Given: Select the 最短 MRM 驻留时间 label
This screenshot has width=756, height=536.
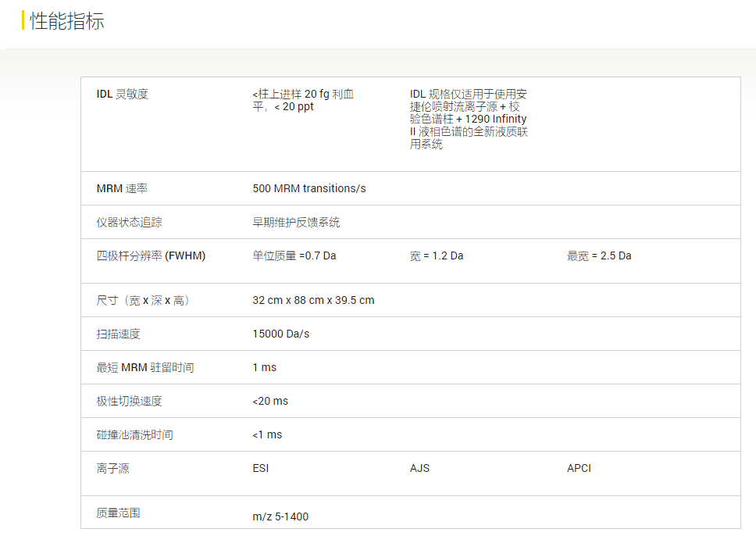Looking at the screenshot, I should click(145, 368).
